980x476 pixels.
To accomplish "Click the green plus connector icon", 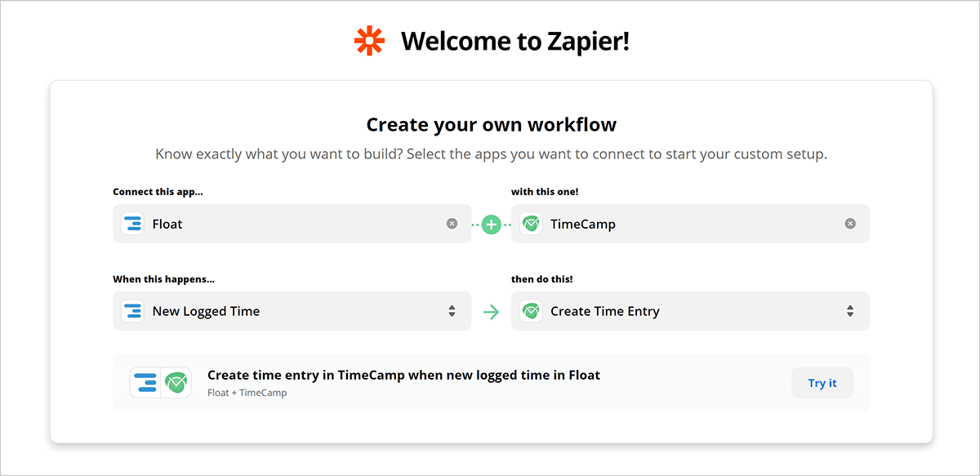I will (x=491, y=224).
